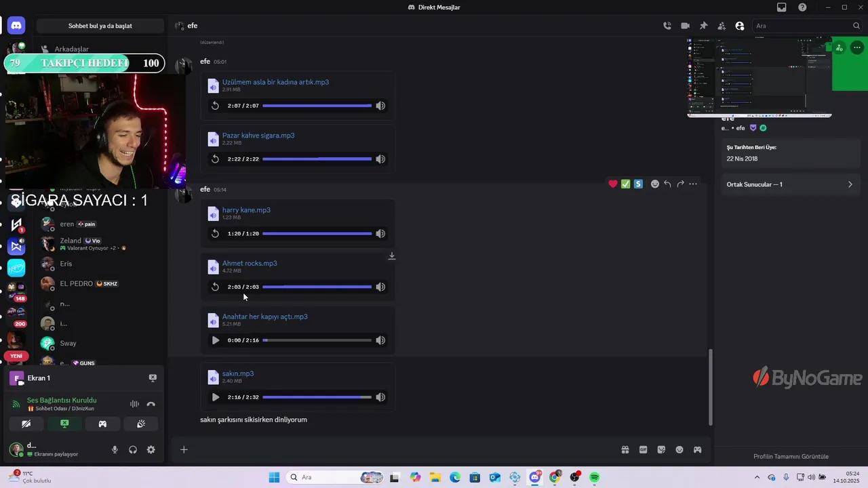Open the sakın.mp3 file link
The height and width of the screenshot is (488, 868).
point(238,374)
